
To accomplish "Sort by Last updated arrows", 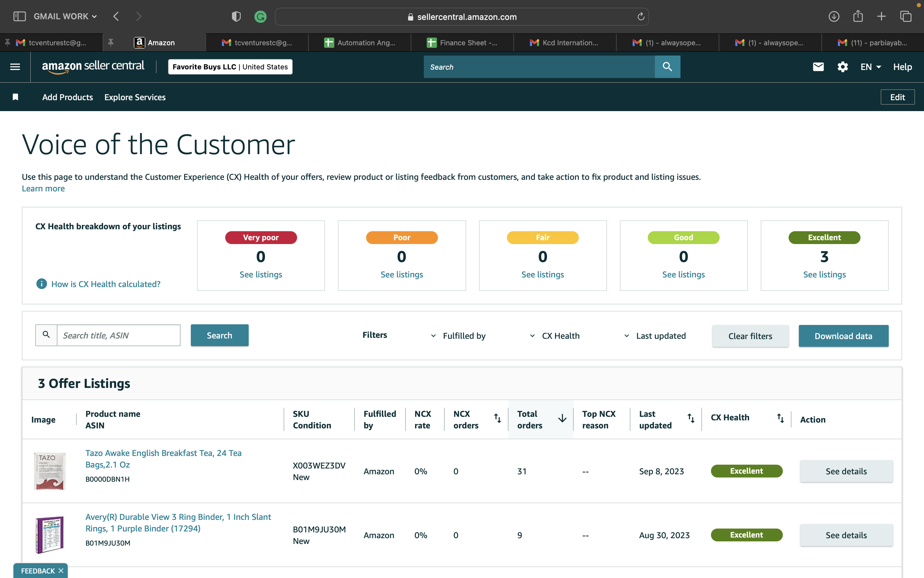I will point(691,418).
